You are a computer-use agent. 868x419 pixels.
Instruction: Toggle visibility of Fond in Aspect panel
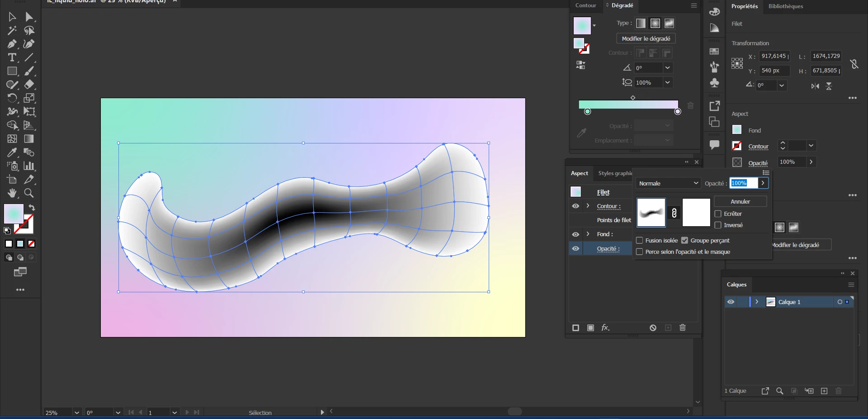pos(576,234)
